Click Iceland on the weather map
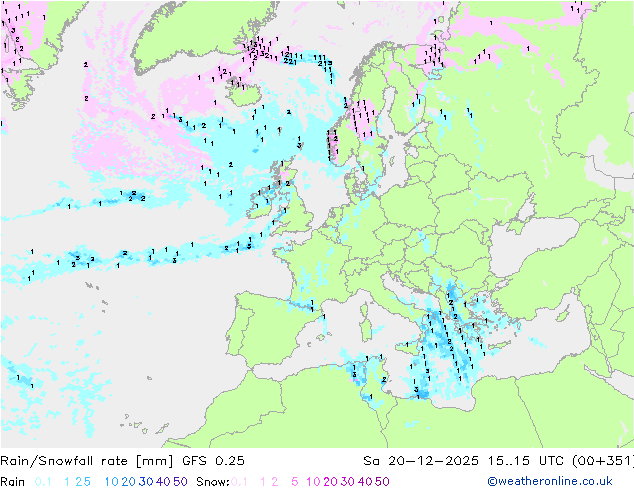The width and height of the screenshot is (634, 490). tap(245, 94)
